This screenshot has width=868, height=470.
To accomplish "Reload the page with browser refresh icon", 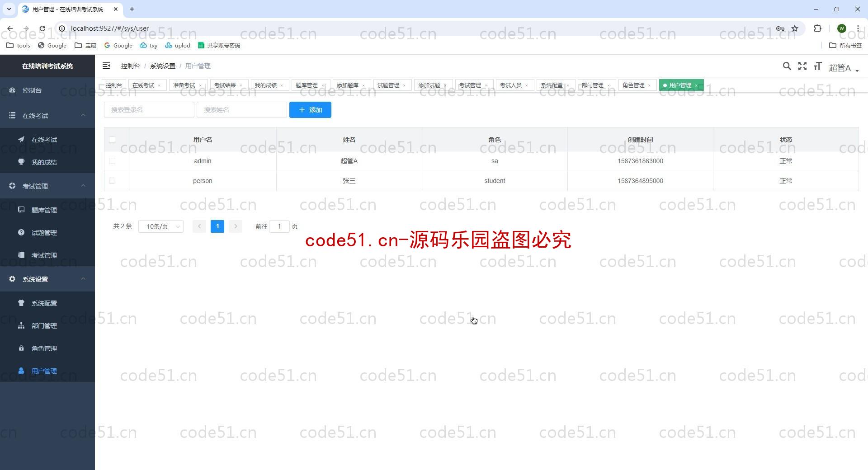I will pyautogui.click(x=42, y=28).
